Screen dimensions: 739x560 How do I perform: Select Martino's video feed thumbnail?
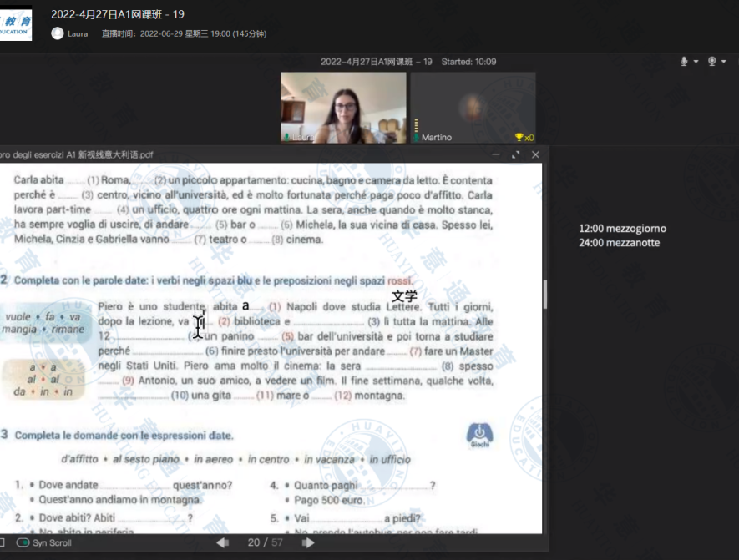point(473,108)
